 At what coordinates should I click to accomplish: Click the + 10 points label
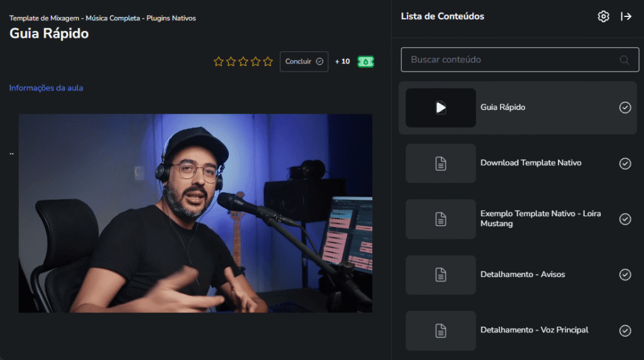tap(342, 62)
